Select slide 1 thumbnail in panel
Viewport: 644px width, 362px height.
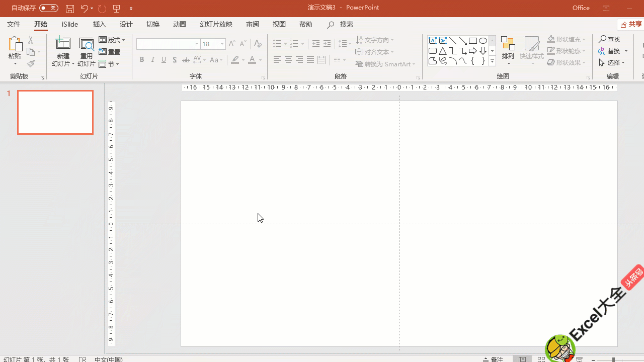55,112
